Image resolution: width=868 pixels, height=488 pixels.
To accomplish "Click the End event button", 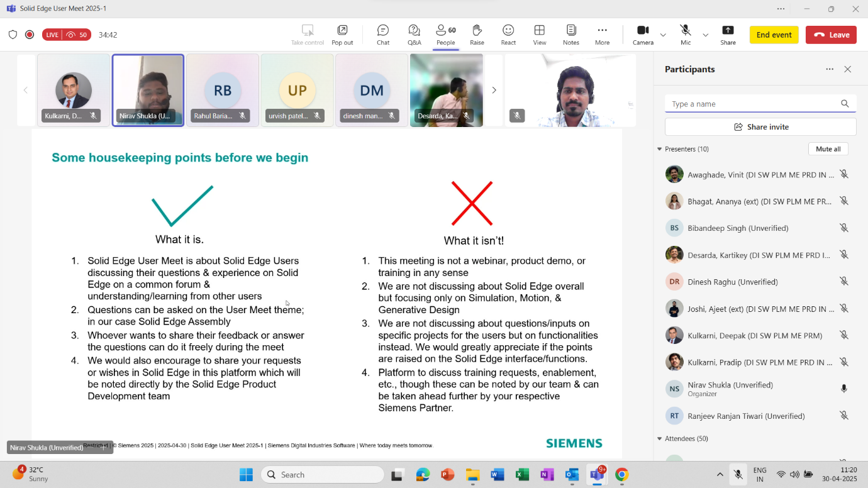I will [774, 35].
